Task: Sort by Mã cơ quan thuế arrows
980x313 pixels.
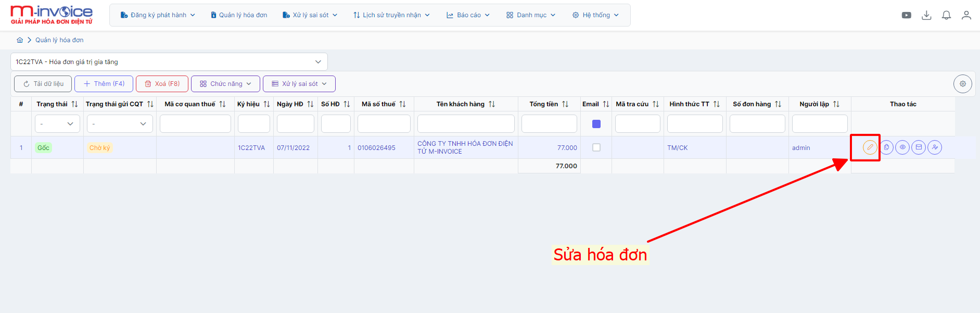Action: (x=223, y=104)
